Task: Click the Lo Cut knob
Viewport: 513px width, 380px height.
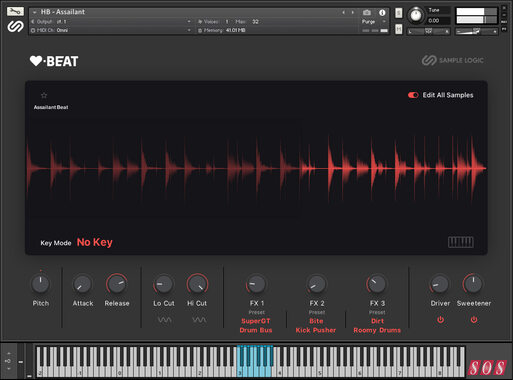Action: [164, 284]
